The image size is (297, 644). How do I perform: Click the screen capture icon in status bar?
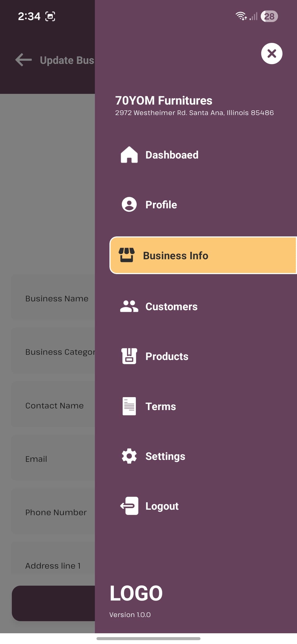point(50,17)
